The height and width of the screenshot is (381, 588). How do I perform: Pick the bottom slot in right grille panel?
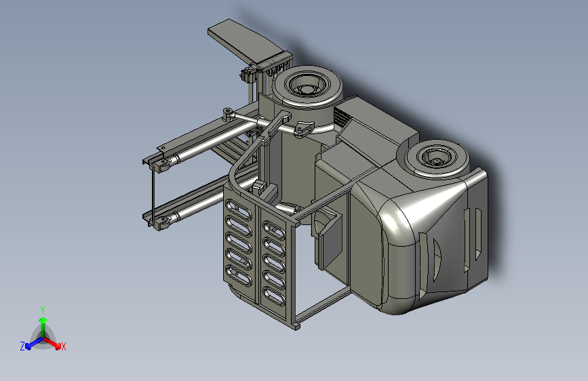click(274, 296)
